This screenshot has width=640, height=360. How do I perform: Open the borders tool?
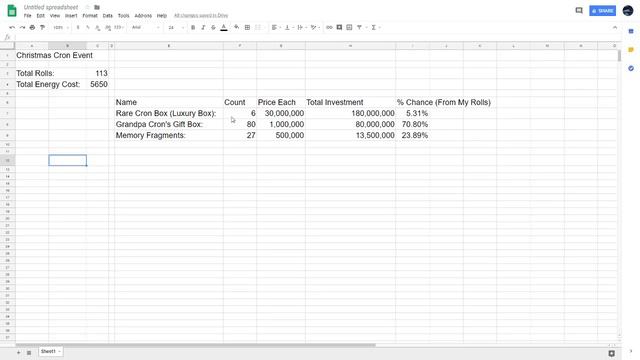[247, 27]
